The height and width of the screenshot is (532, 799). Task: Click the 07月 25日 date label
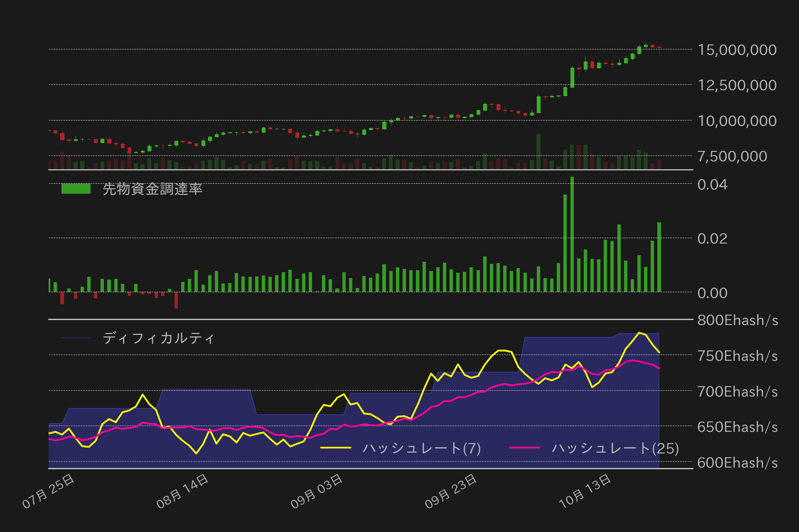[x=49, y=491]
